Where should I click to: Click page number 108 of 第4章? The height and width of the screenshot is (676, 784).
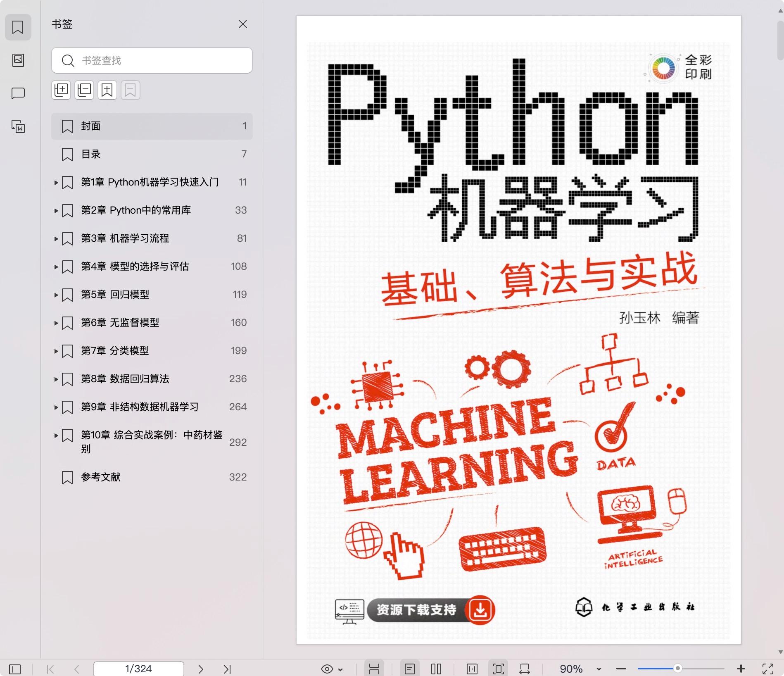(x=239, y=267)
